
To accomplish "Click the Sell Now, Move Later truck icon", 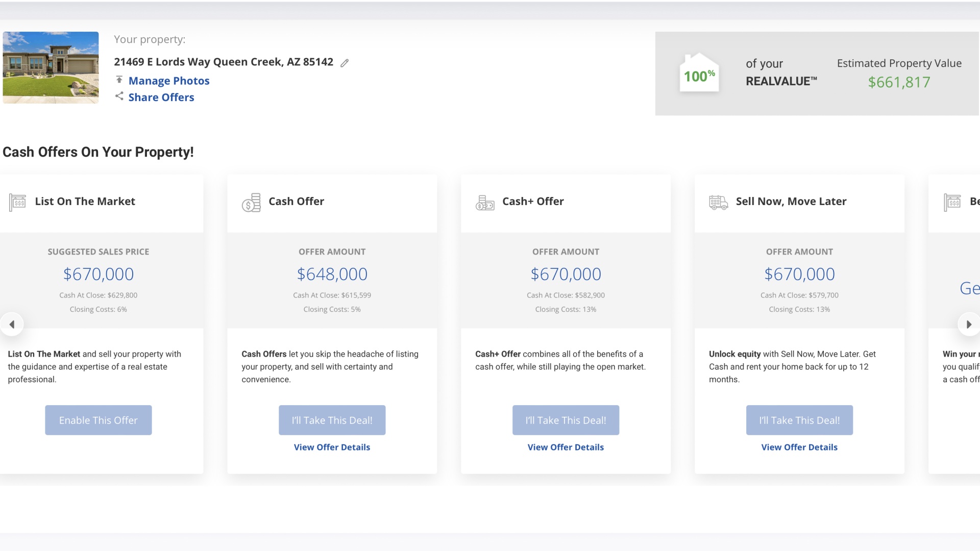I will (x=718, y=203).
